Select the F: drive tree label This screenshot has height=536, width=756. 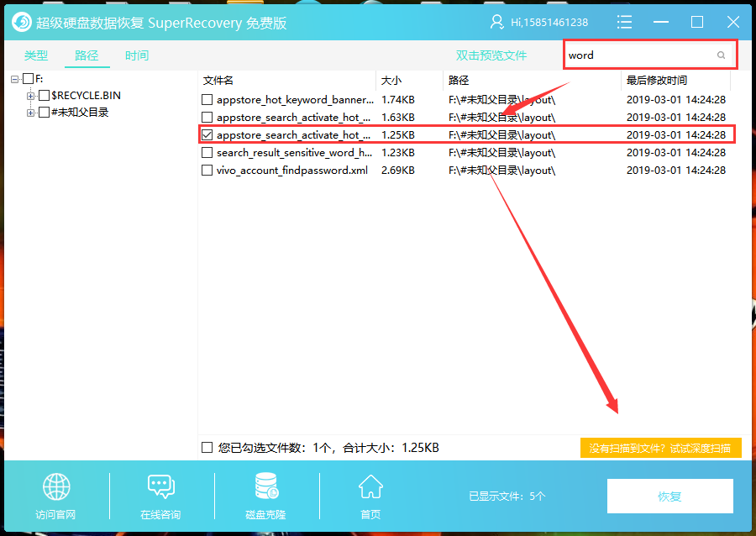(x=39, y=79)
